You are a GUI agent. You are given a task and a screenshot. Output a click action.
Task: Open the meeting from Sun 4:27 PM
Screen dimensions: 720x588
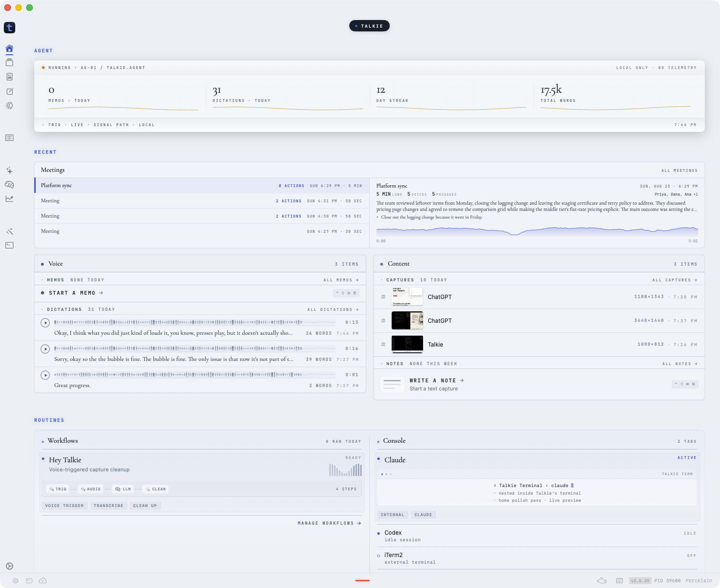(x=202, y=231)
